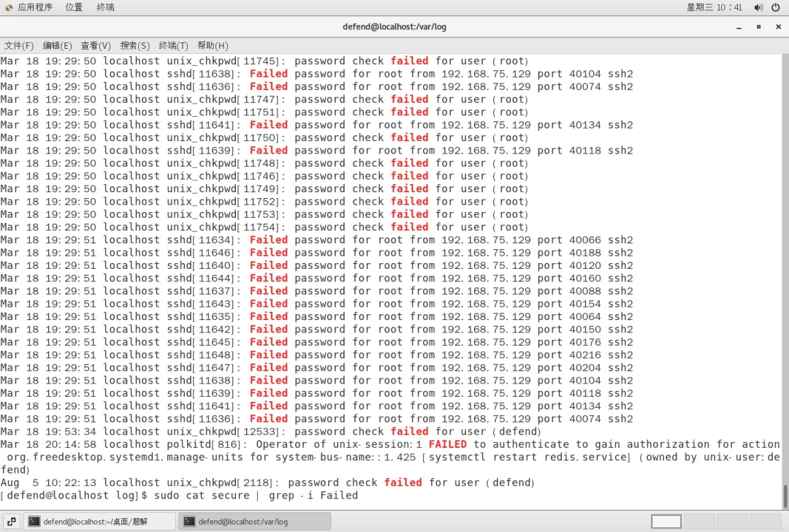This screenshot has height=532, width=789.
Task: Click the window title defend@localhost:/var/log
Action: point(394,27)
